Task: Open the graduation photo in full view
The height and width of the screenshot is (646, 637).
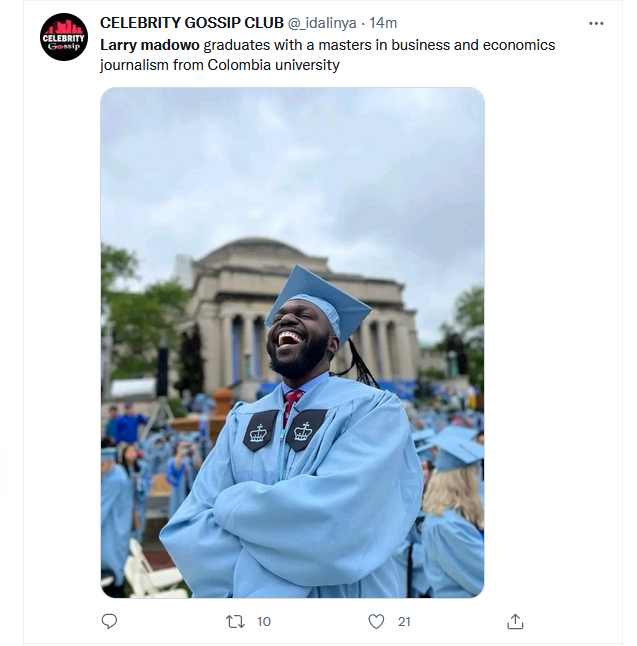Action: pyautogui.click(x=293, y=342)
